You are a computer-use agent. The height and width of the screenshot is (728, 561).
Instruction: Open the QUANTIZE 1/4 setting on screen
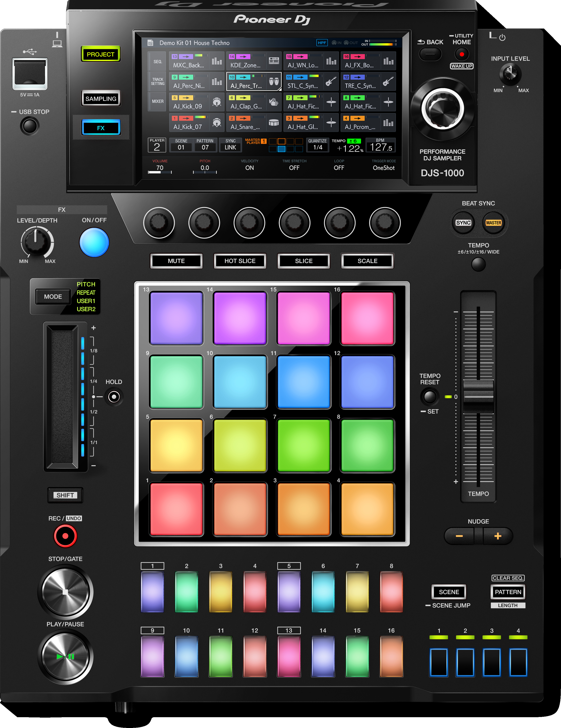[x=318, y=145]
